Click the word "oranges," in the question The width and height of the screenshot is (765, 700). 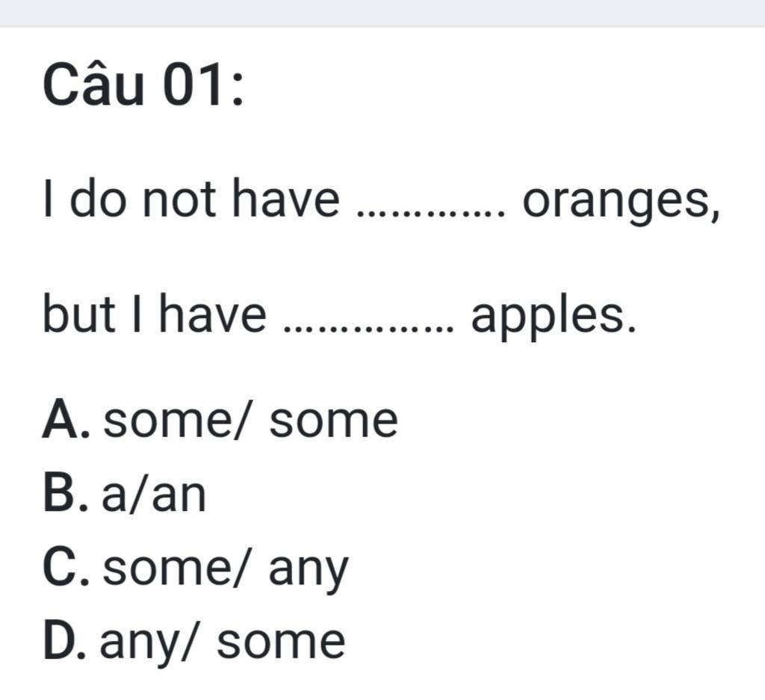622,202
